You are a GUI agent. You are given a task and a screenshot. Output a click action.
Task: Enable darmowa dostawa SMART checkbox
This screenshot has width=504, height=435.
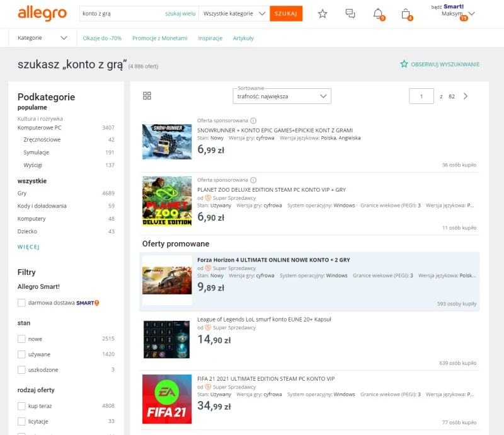[x=21, y=303]
